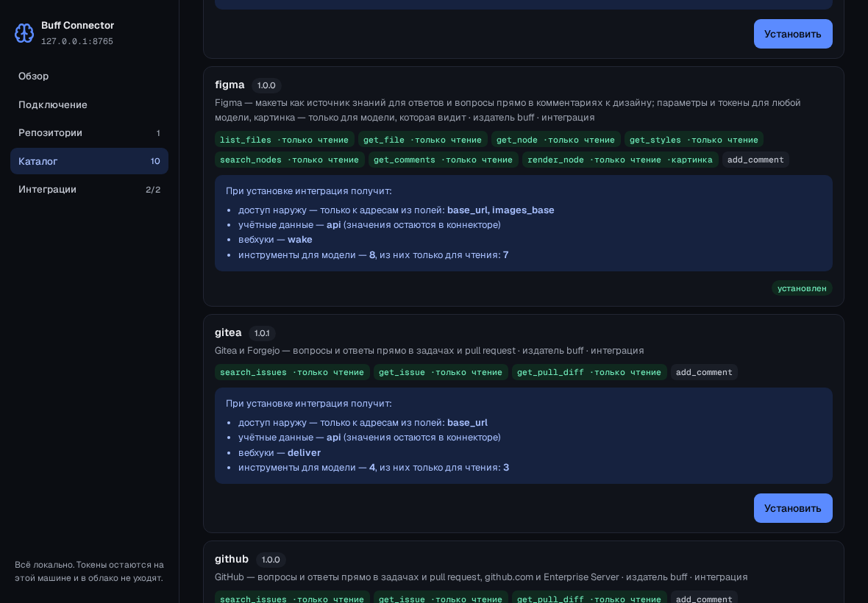This screenshot has height=603, width=868.
Task: Click the Buff Connector app name
Action: (x=77, y=26)
